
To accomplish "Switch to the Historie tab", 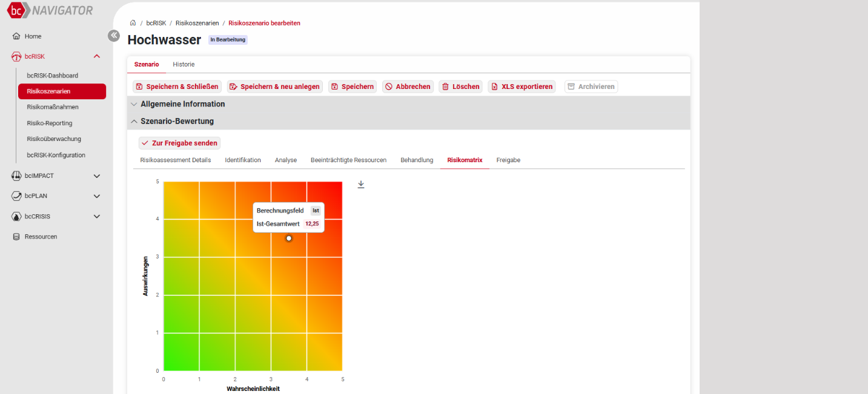I will (x=184, y=64).
